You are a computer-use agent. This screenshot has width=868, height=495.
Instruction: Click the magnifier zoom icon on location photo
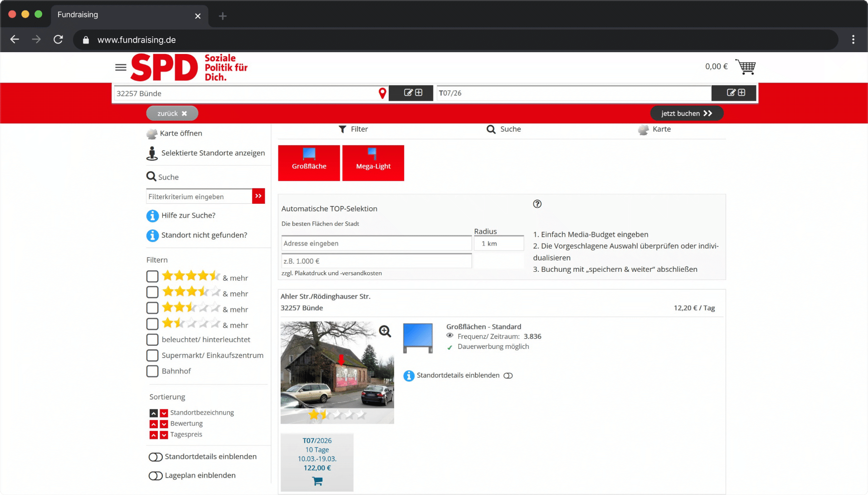tap(385, 332)
